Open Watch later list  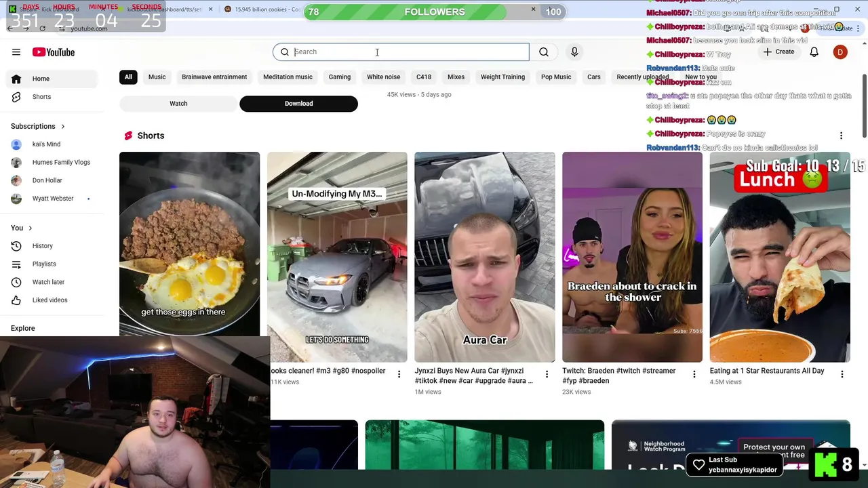[52, 282]
